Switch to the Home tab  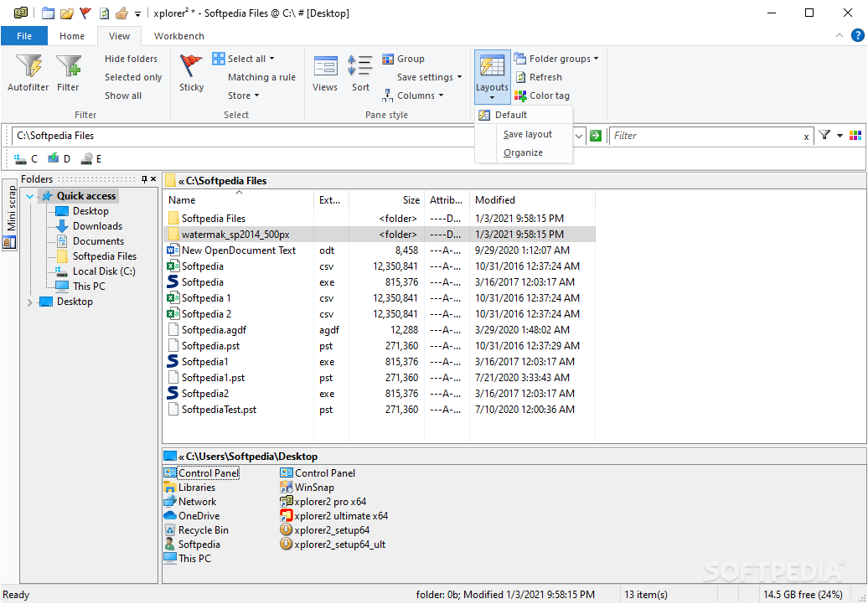coord(72,36)
